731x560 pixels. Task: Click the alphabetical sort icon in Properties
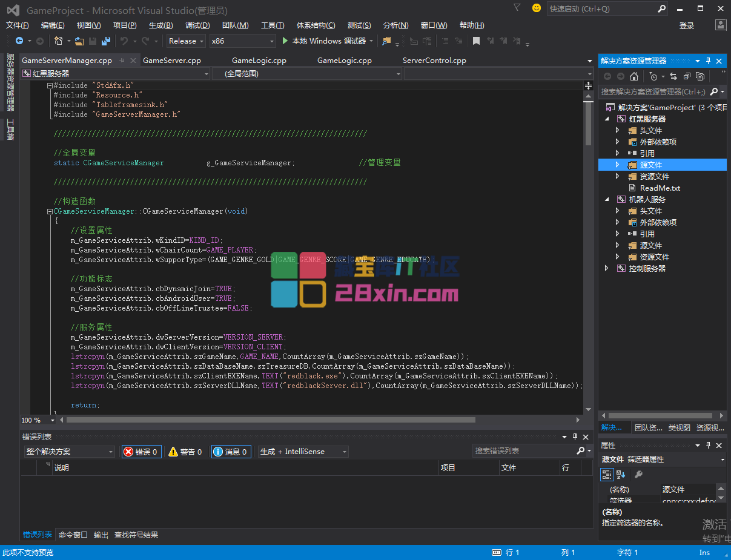click(621, 475)
